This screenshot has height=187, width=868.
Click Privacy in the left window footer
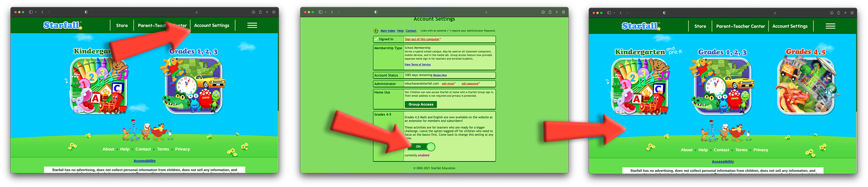(182, 149)
